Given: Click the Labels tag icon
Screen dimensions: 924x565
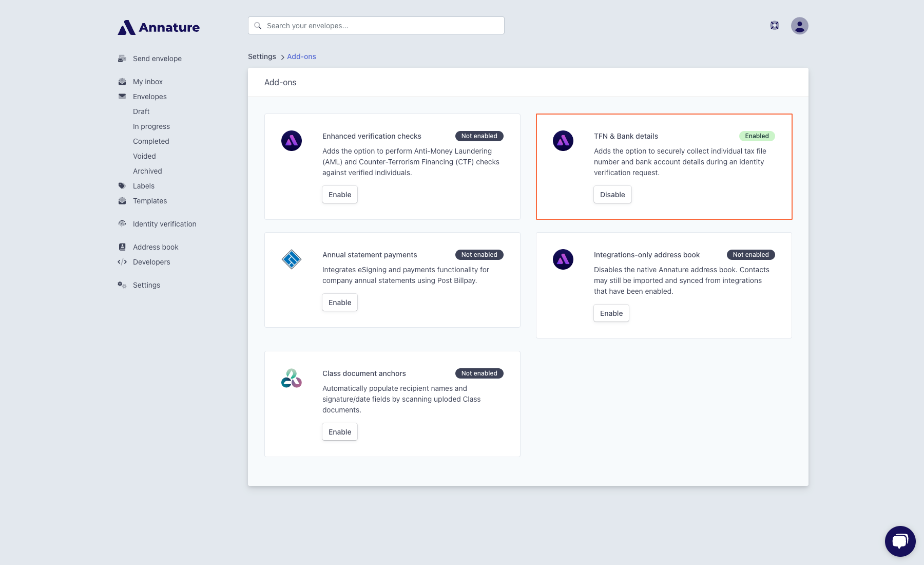Looking at the screenshot, I should coord(122,186).
